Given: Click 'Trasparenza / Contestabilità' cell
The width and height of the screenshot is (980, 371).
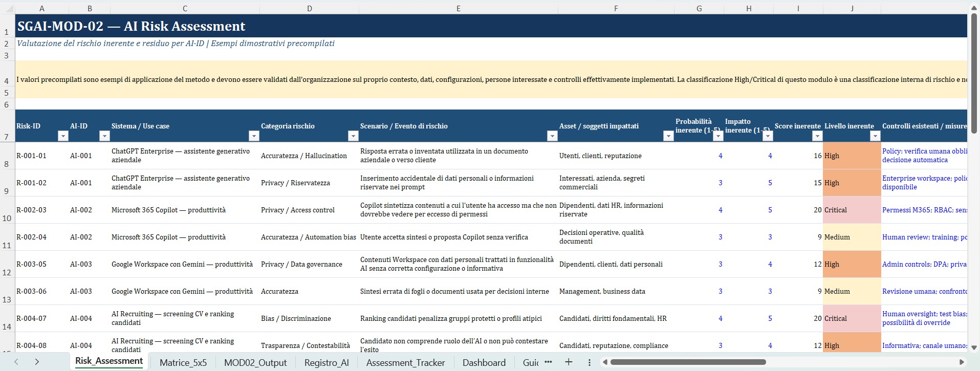Looking at the screenshot, I should point(309,345).
